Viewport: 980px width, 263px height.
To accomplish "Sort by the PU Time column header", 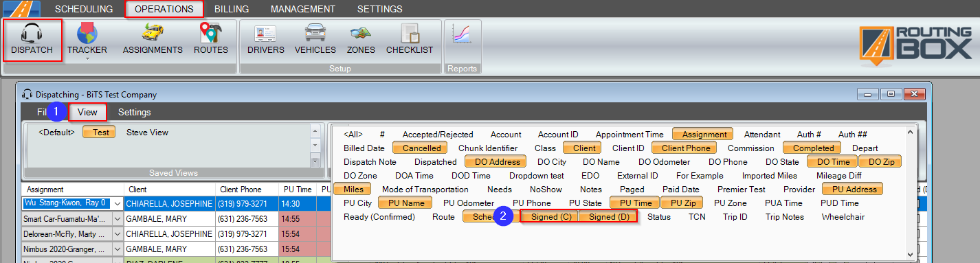I will 298,189.
